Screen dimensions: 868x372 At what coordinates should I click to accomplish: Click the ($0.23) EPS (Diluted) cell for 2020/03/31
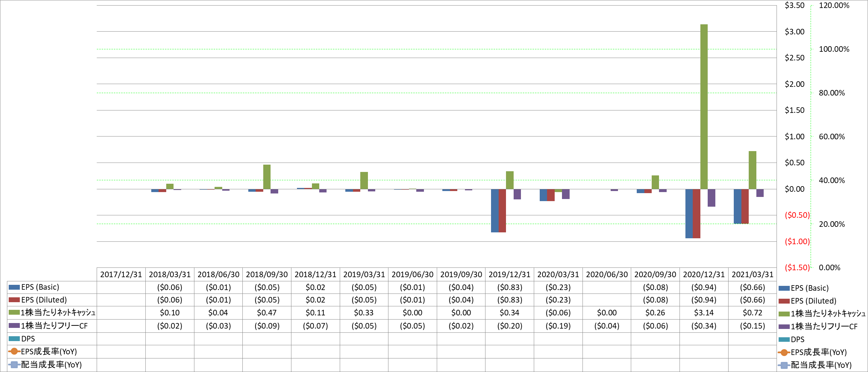tap(558, 300)
